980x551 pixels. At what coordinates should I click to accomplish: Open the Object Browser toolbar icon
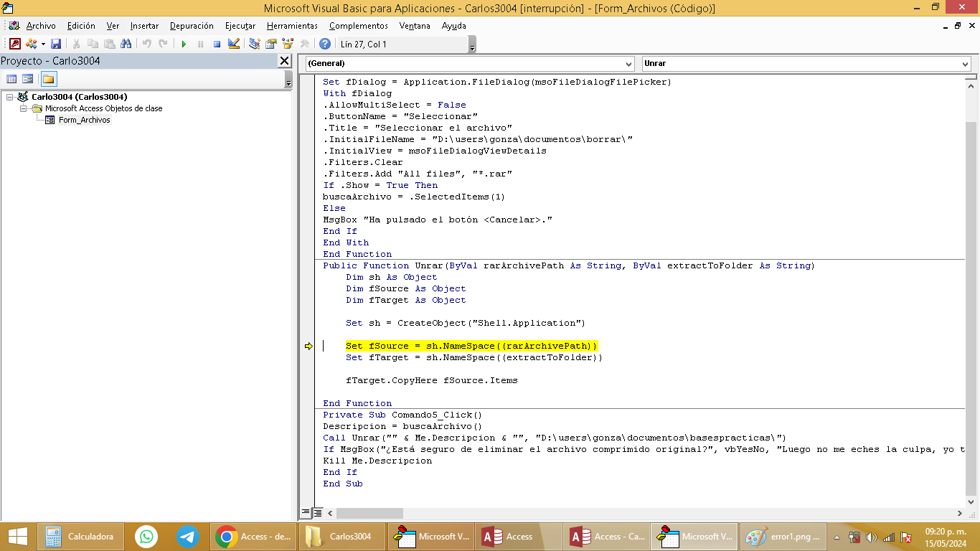(288, 44)
